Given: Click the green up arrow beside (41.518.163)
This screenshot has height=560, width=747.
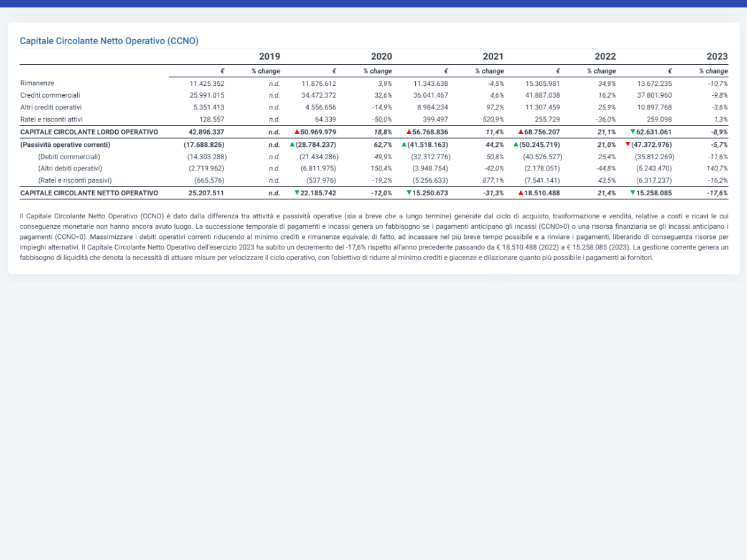Looking at the screenshot, I should coord(405,144).
